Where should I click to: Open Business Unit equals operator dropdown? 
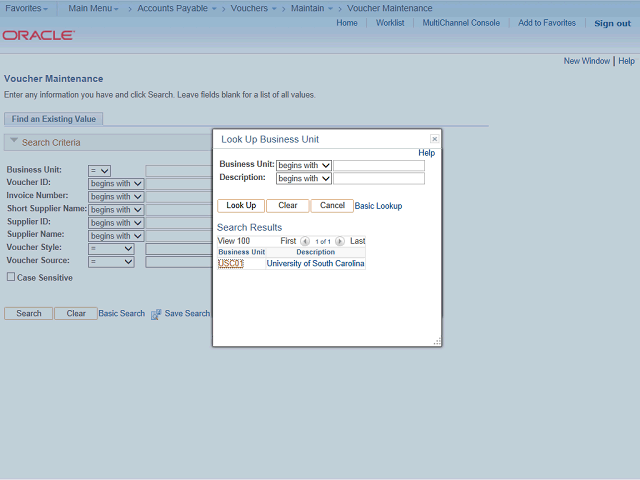[x=99, y=171]
